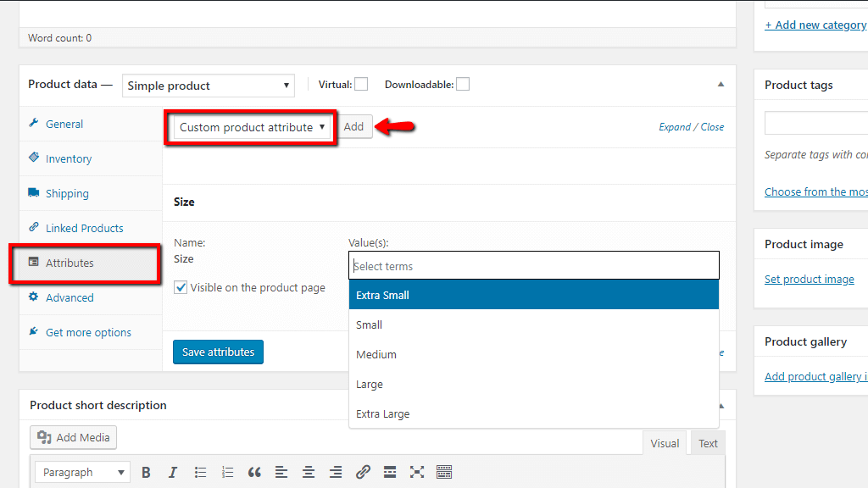Center align the text
The width and height of the screenshot is (868, 488).
pos(309,472)
